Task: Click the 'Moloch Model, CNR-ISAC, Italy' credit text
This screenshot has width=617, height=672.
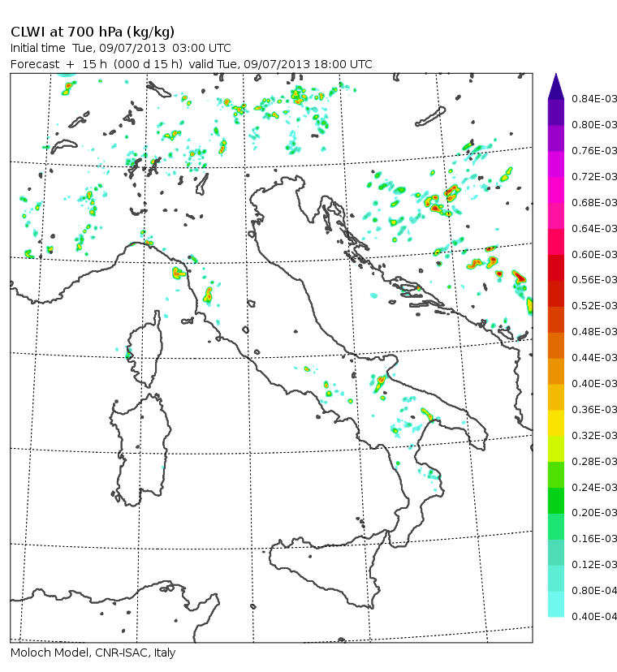Action: [93, 653]
